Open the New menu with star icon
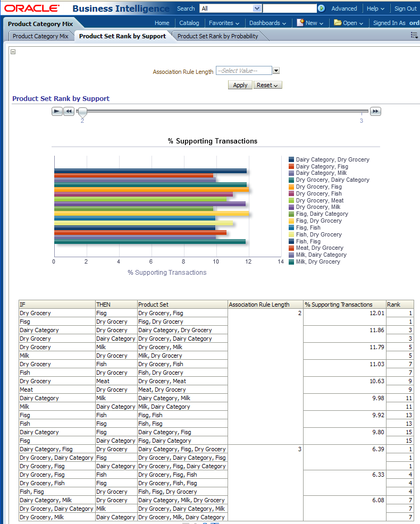Image resolution: width=420 pixels, height=524 pixels. (307, 23)
